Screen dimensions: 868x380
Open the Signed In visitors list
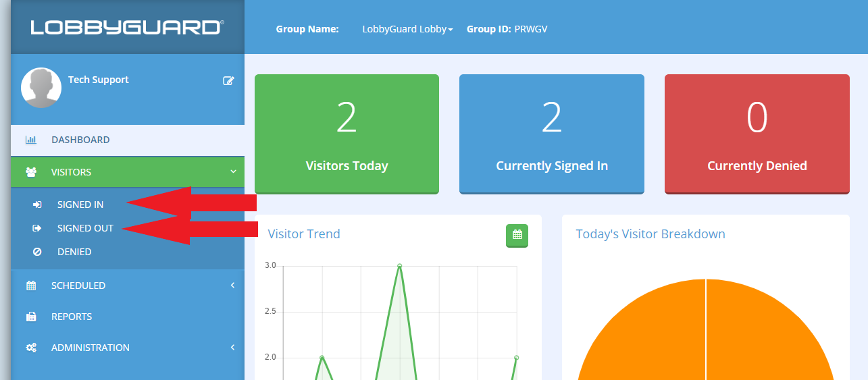(80, 205)
